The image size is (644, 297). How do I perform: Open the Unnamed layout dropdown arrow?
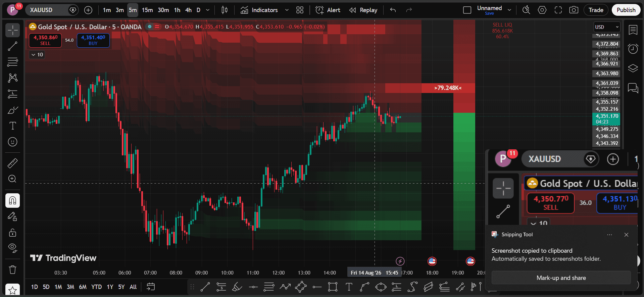pyautogui.click(x=509, y=10)
